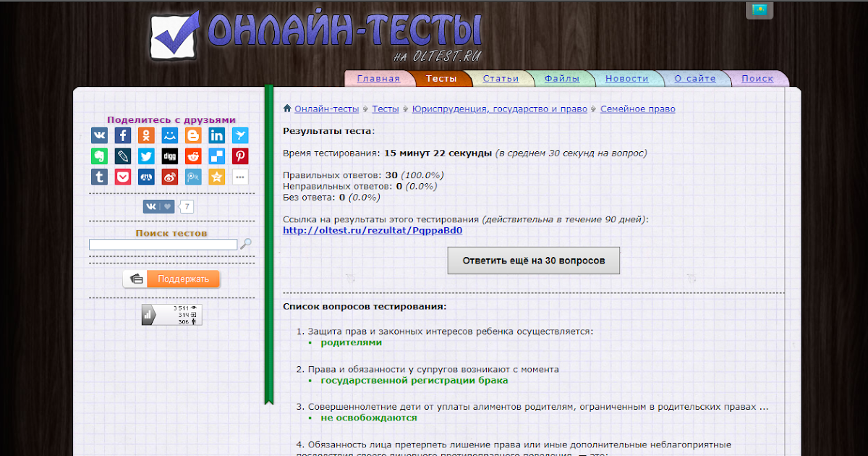Screen dimensions: 868x456
Task: Open the О сайте tab
Action: (695, 79)
